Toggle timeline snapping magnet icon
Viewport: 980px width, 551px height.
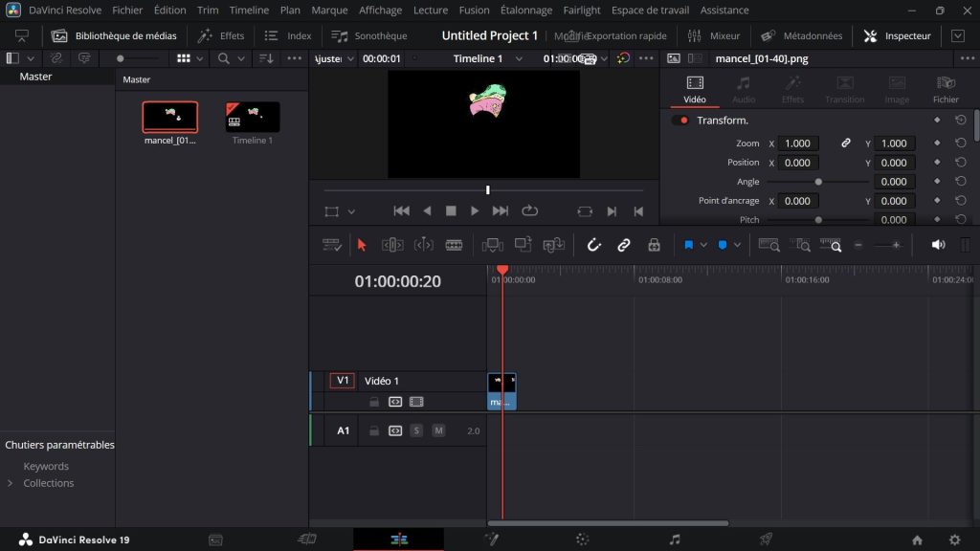pyautogui.click(x=593, y=245)
